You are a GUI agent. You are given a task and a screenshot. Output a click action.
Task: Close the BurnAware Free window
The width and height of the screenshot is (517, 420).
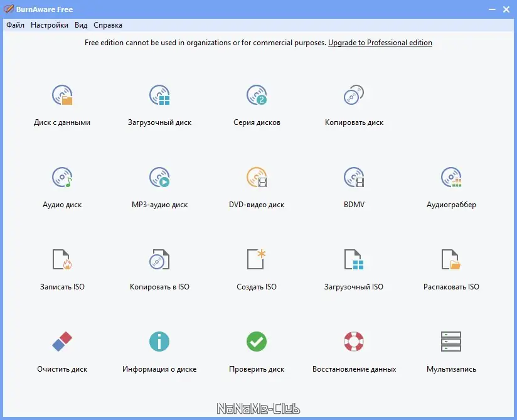click(506, 9)
